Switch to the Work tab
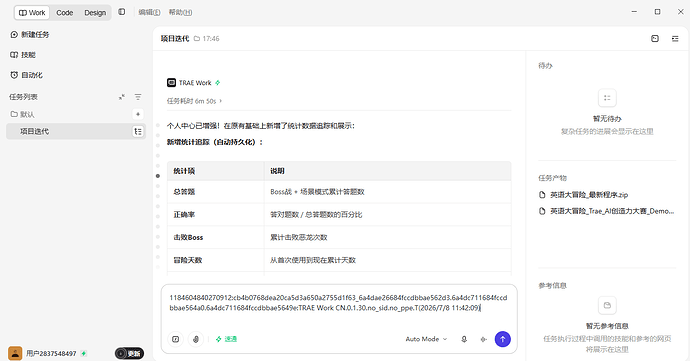The image size is (690, 361). (x=32, y=13)
